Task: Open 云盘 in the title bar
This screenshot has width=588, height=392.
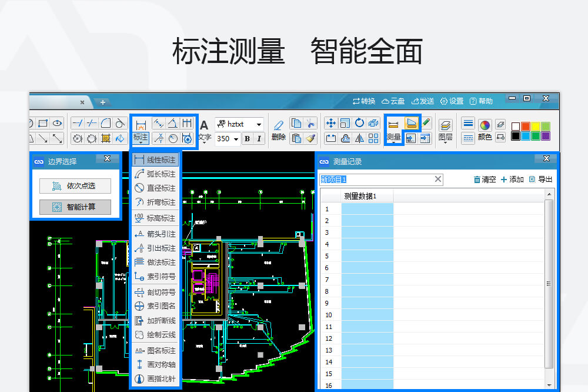Action: click(393, 101)
